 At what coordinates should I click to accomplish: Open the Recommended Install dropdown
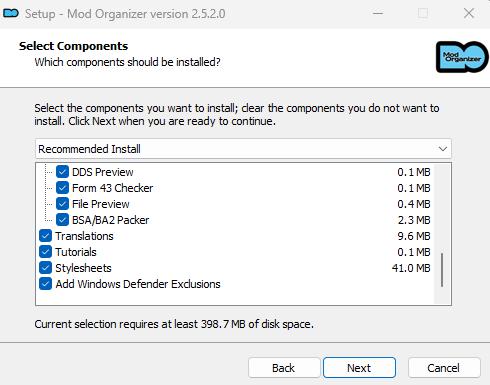243,149
